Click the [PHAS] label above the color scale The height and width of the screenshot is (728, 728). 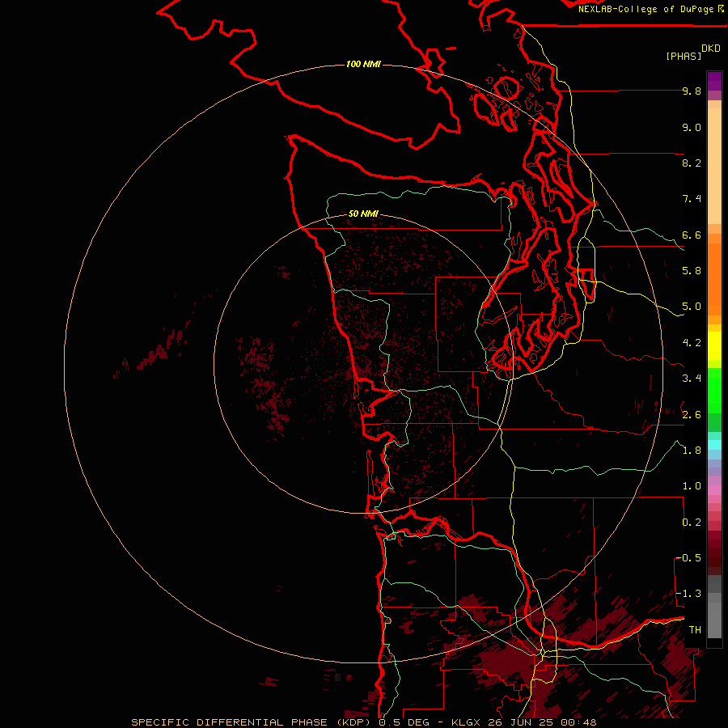point(684,56)
